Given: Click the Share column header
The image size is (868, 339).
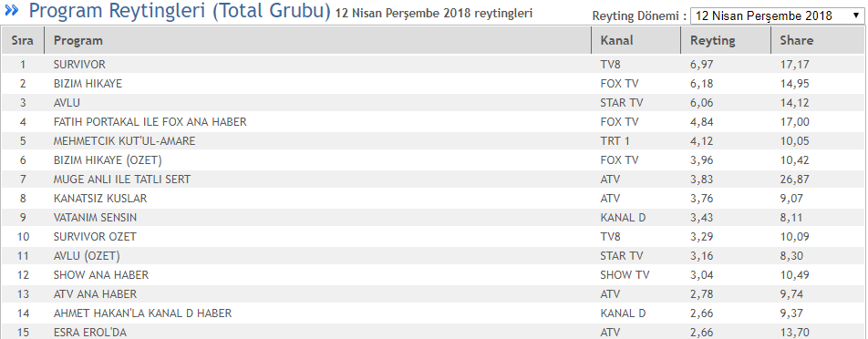Looking at the screenshot, I should 797,40.
